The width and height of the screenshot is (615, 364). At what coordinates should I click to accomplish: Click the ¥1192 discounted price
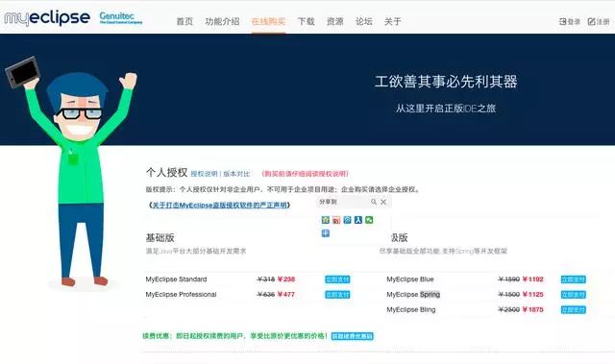click(x=533, y=279)
